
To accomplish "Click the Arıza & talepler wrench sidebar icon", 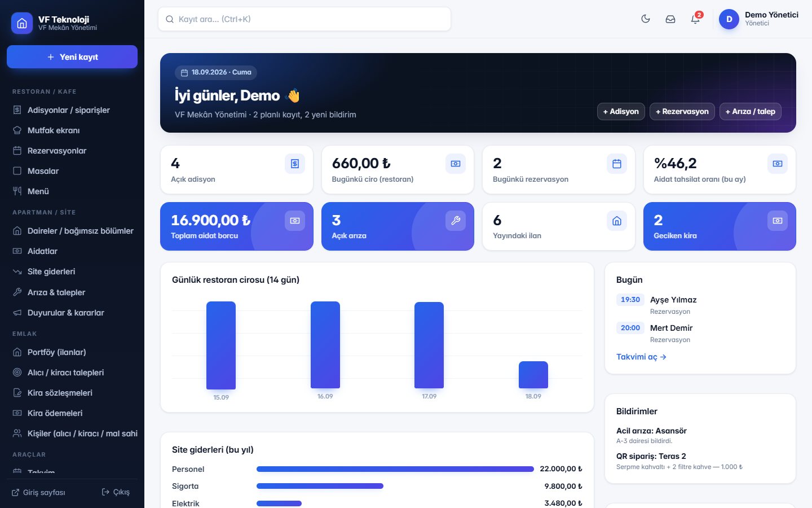I will click(17, 292).
